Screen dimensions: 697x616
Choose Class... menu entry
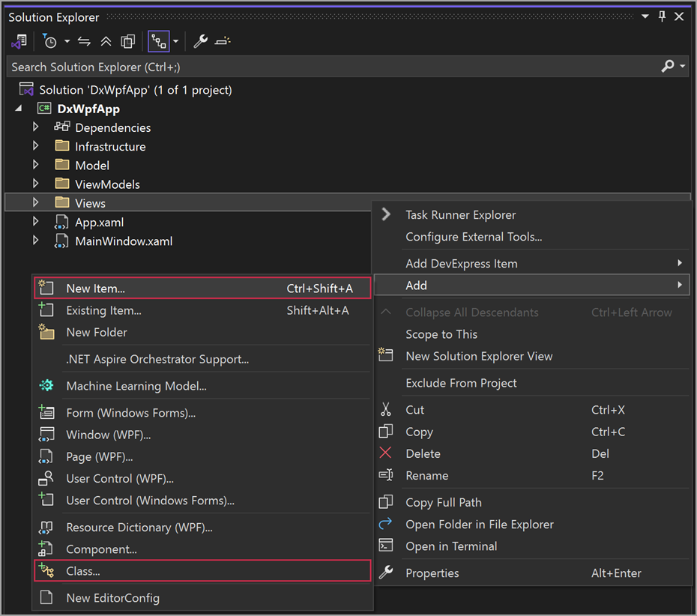[202, 571]
